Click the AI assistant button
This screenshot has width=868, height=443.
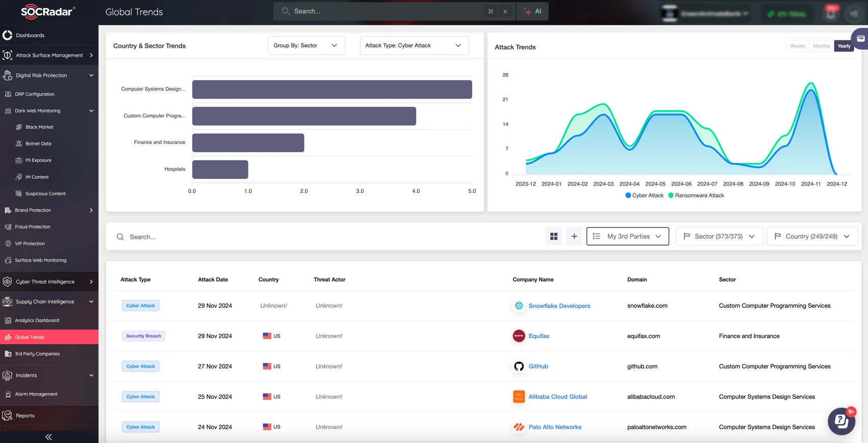tap(532, 11)
